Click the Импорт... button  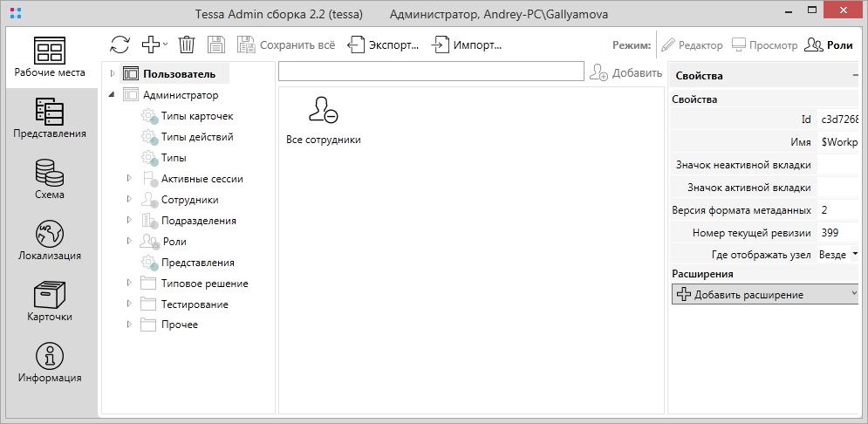tap(467, 45)
